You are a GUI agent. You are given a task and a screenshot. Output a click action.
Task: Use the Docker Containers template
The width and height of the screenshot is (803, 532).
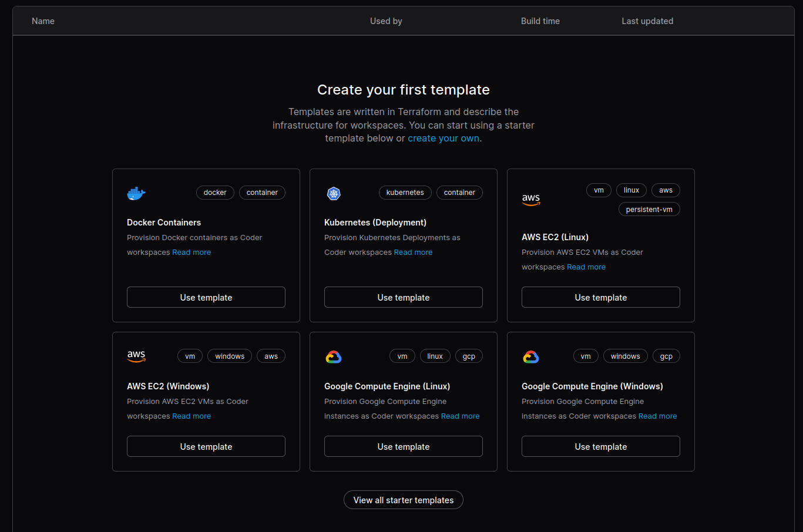pos(206,297)
